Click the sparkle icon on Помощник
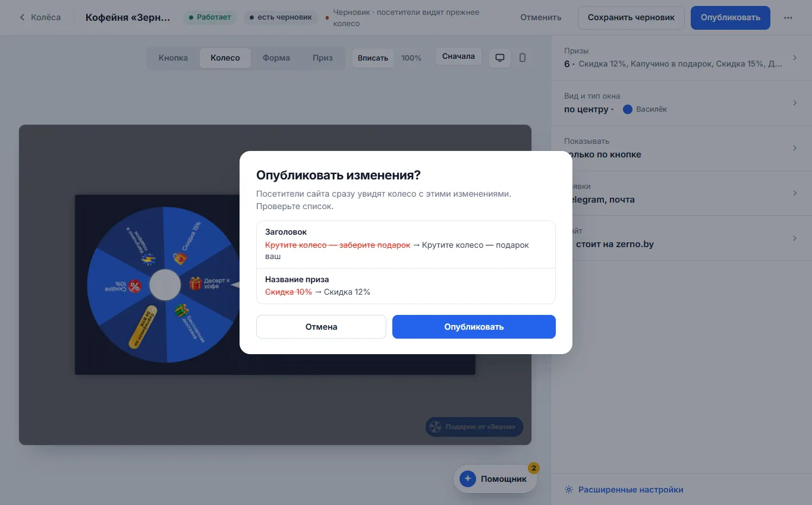The image size is (812, 505). point(468,479)
